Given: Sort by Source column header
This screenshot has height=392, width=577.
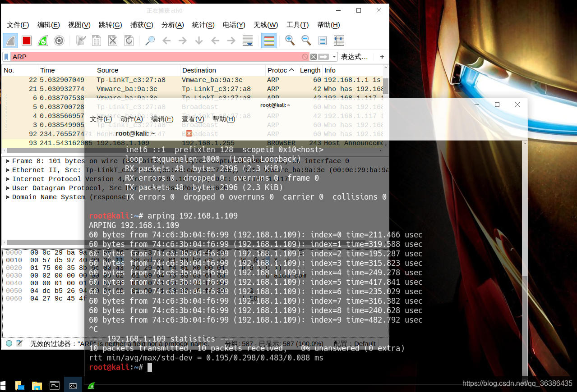Looking at the screenshot, I should click(138, 70).
